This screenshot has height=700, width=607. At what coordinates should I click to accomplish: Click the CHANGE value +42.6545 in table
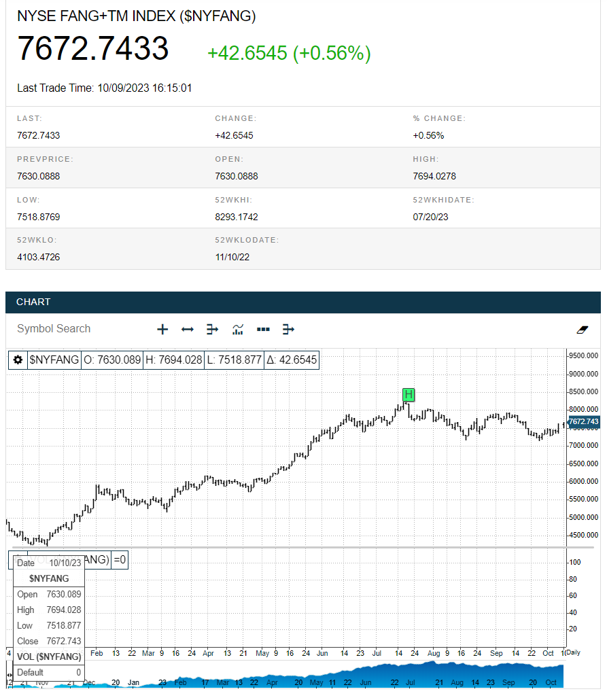point(234,136)
